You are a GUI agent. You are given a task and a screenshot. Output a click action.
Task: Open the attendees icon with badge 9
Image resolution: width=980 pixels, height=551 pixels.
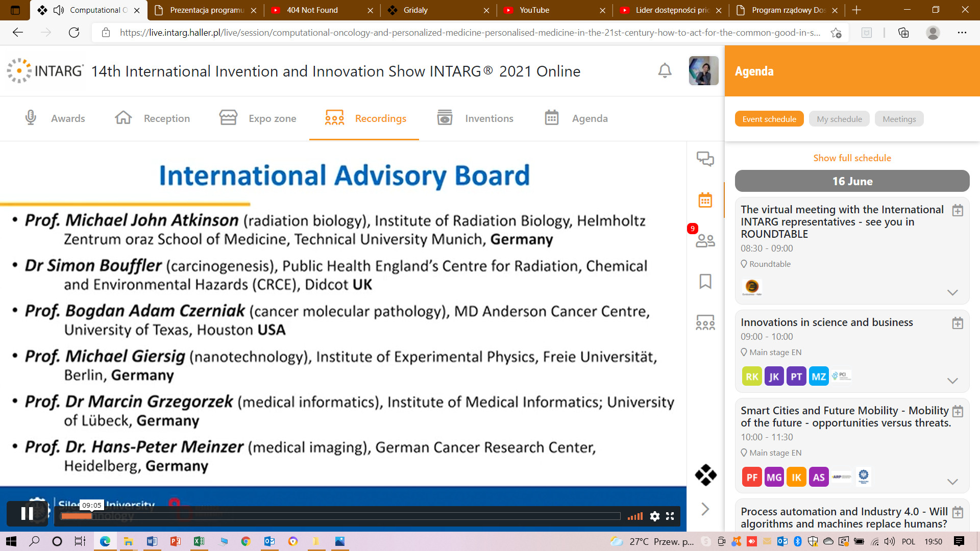coord(705,240)
